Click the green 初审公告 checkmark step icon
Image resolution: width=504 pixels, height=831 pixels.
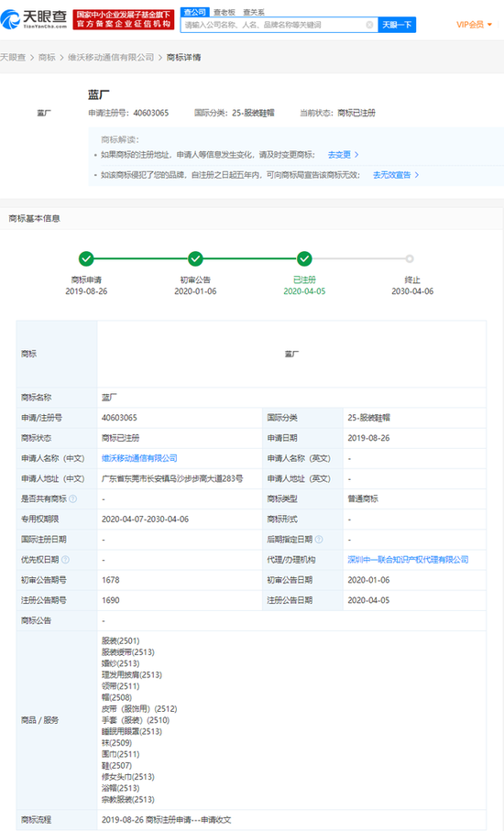click(195, 258)
